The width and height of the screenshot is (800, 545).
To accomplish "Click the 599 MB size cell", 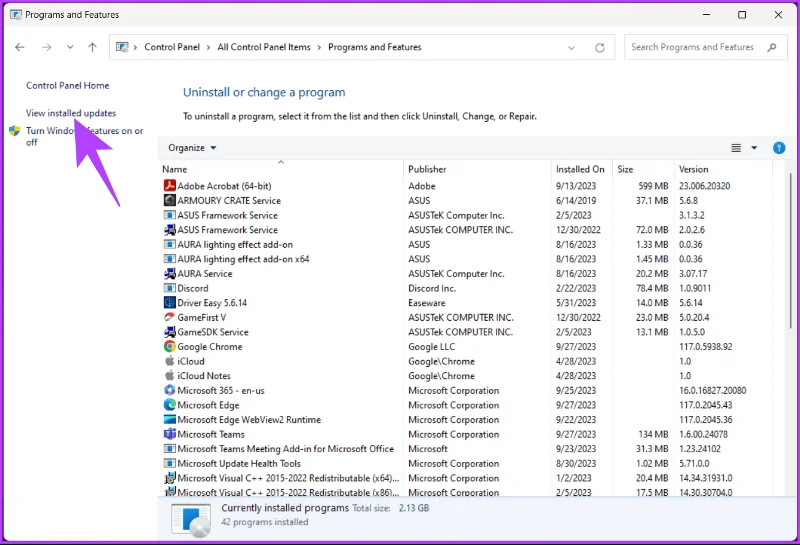I will (653, 186).
